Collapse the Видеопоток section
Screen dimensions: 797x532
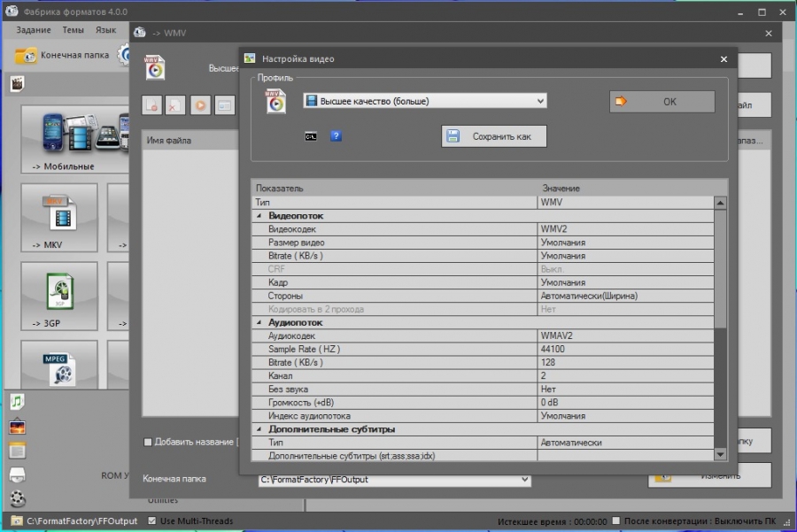pyautogui.click(x=259, y=216)
